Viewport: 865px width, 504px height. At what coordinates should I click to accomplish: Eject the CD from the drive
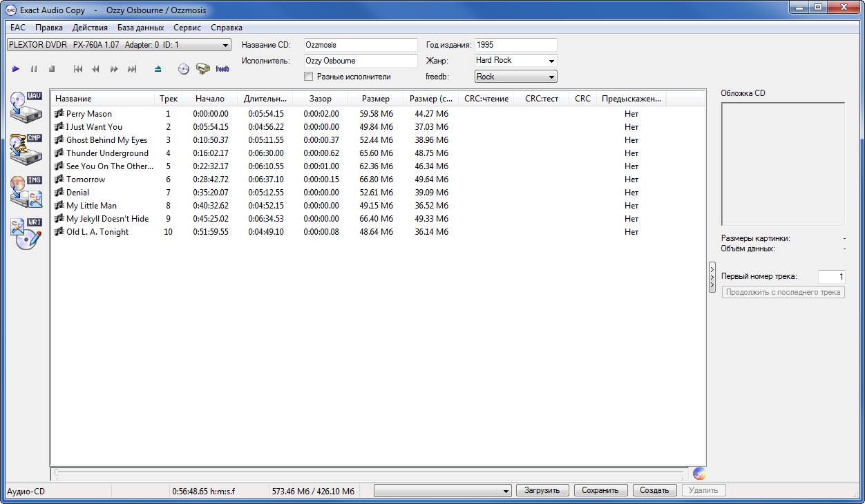pyautogui.click(x=158, y=69)
